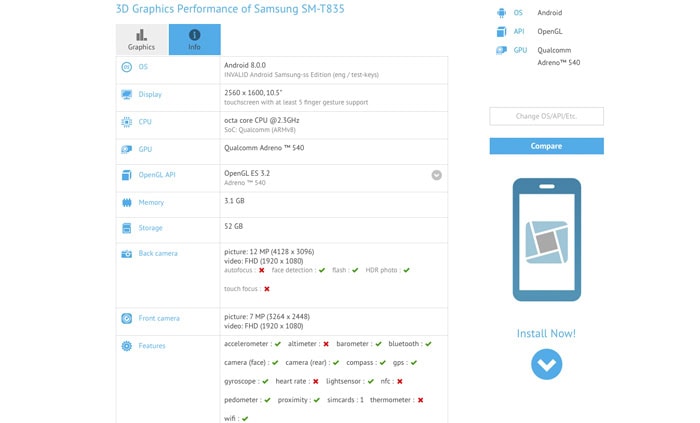
Task: Select octa core CPU @2.3GHz text
Action: click(262, 120)
